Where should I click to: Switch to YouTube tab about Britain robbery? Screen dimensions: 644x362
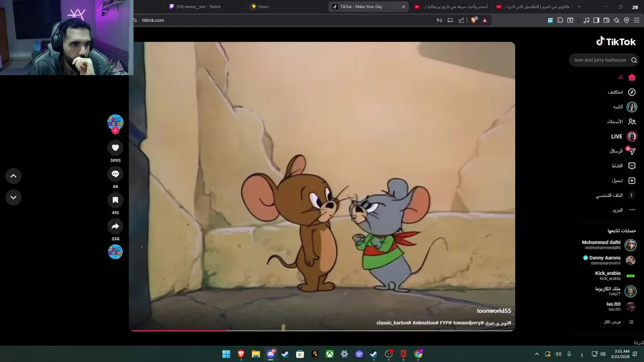click(451, 7)
